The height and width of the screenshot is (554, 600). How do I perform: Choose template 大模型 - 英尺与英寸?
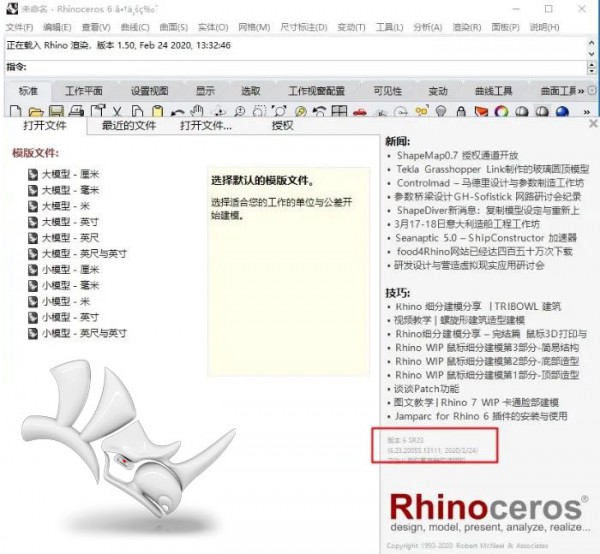(x=77, y=254)
